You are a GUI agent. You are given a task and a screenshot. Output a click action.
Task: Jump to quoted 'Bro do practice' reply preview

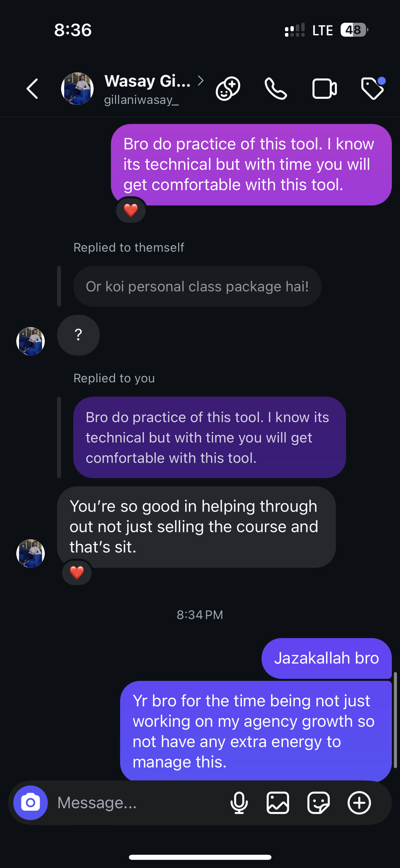point(209,437)
